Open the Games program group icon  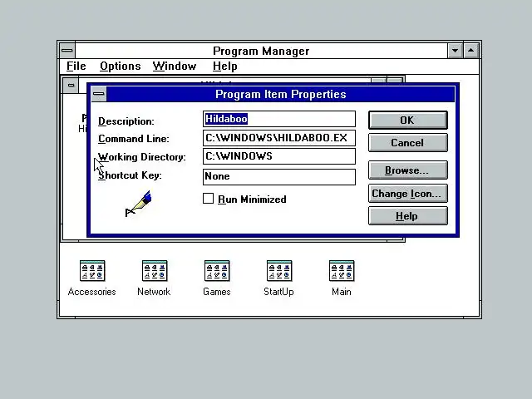tap(217, 271)
